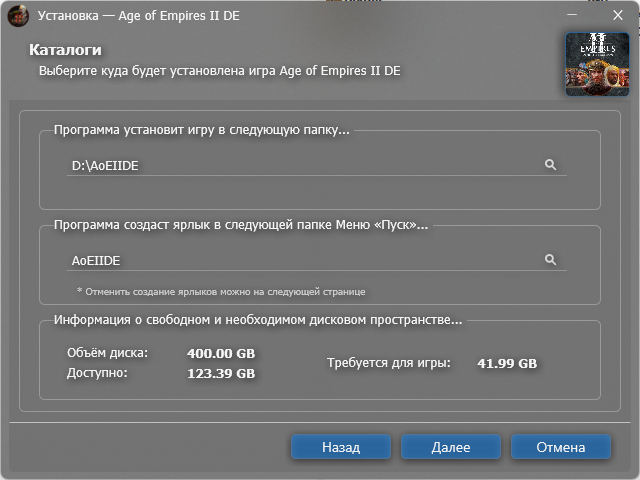
Task: Click the Age of Empires II cover thumbnail
Action: [597, 64]
